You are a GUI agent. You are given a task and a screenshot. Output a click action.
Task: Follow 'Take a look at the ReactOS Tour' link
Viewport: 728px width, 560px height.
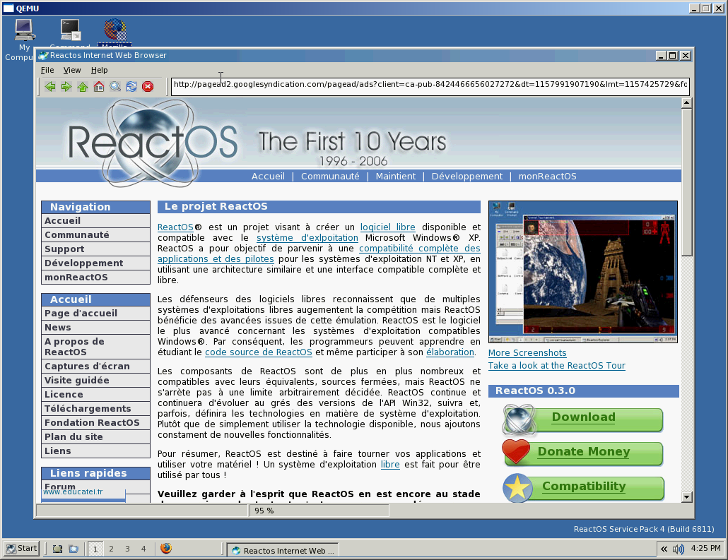pos(557,366)
